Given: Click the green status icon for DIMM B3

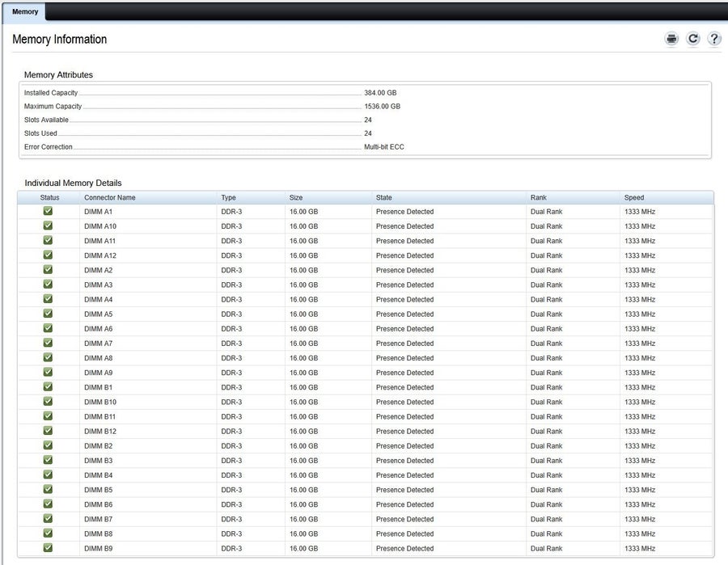Looking at the screenshot, I should (48, 460).
